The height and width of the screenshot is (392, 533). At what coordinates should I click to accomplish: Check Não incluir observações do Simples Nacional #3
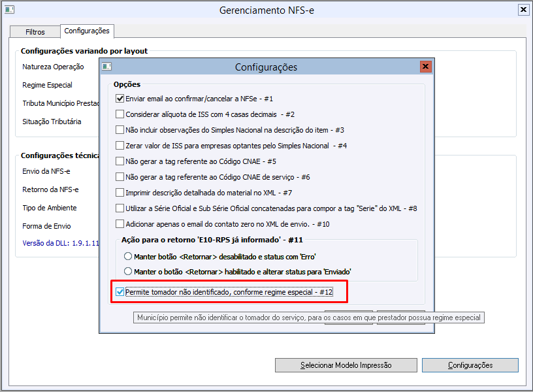120,130
